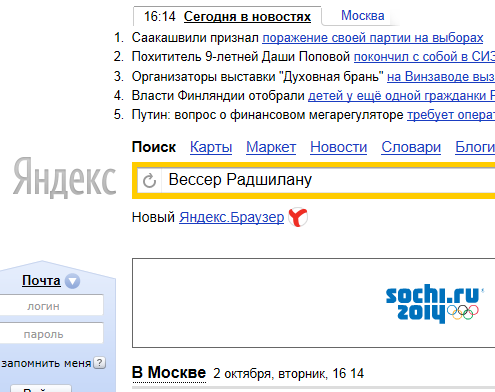This screenshot has width=495, height=392.
Task: Open the news link на Винзаводе
Action: (441, 77)
